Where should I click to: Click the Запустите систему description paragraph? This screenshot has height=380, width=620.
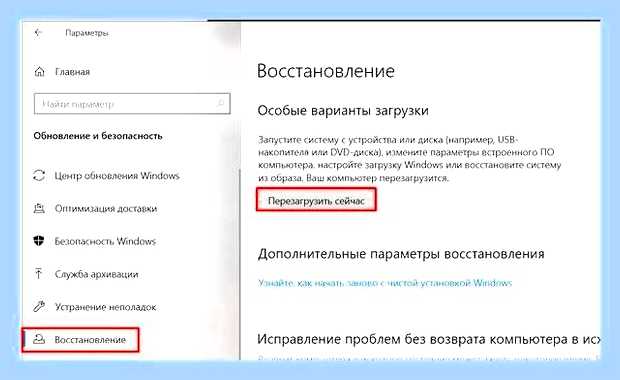(x=410, y=159)
